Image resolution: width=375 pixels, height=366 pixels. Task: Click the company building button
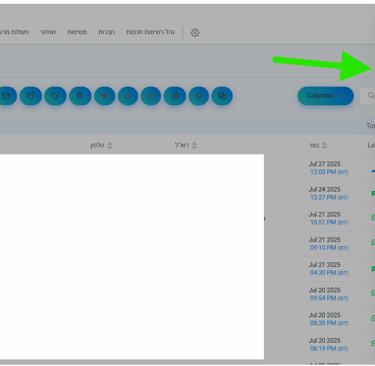175,96
